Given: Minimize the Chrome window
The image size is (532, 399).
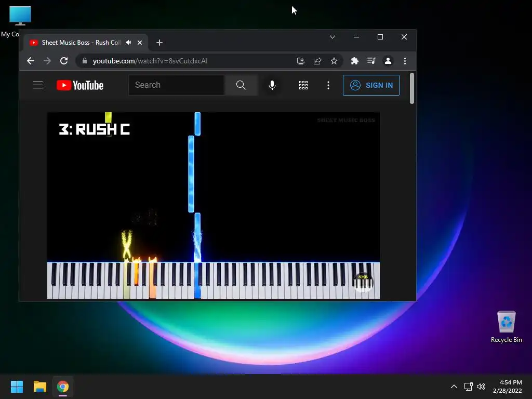Looking at the screenshot, I should click(356, 37).
